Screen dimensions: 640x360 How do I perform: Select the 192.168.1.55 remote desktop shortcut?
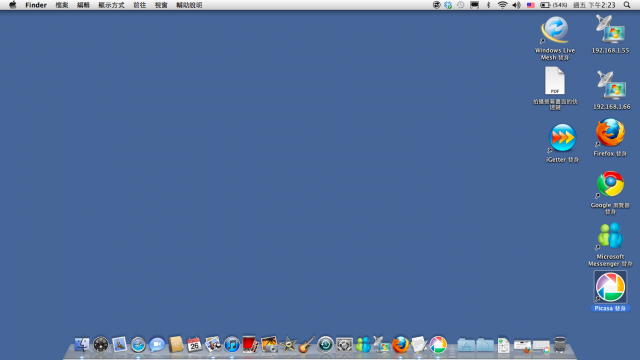[x=610, y=34]
